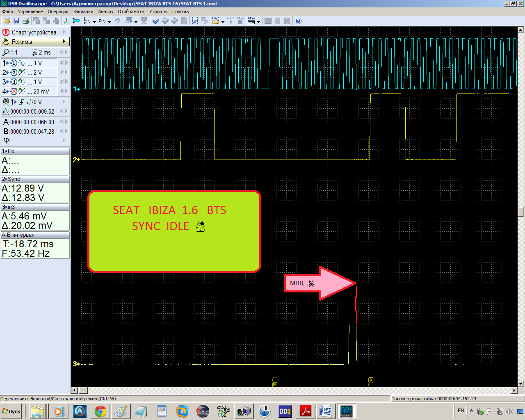This screenshot has height=420, width=525.
Task: Click the vertical scrollbar thumb
Action: point(521,212)
